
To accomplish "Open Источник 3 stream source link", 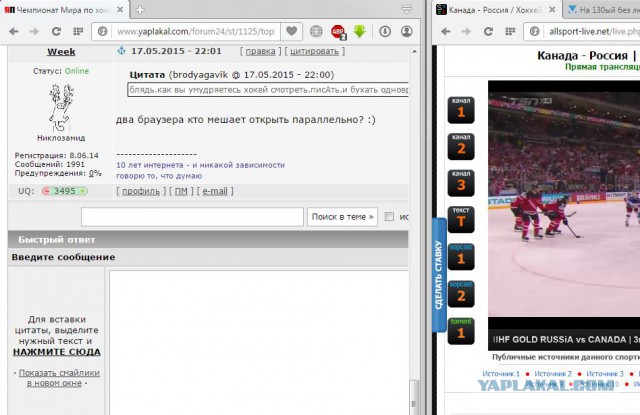I will (605, 373).
